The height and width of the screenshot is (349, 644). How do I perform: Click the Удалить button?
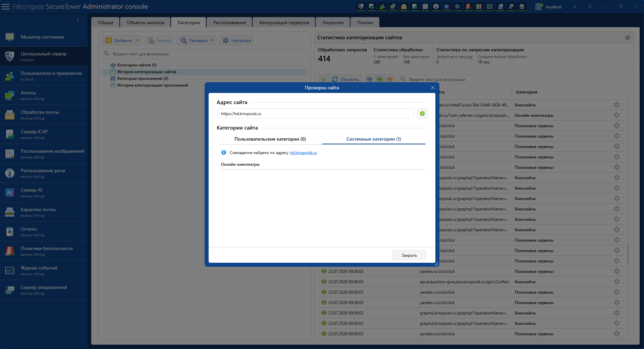(x=159, y=40)
